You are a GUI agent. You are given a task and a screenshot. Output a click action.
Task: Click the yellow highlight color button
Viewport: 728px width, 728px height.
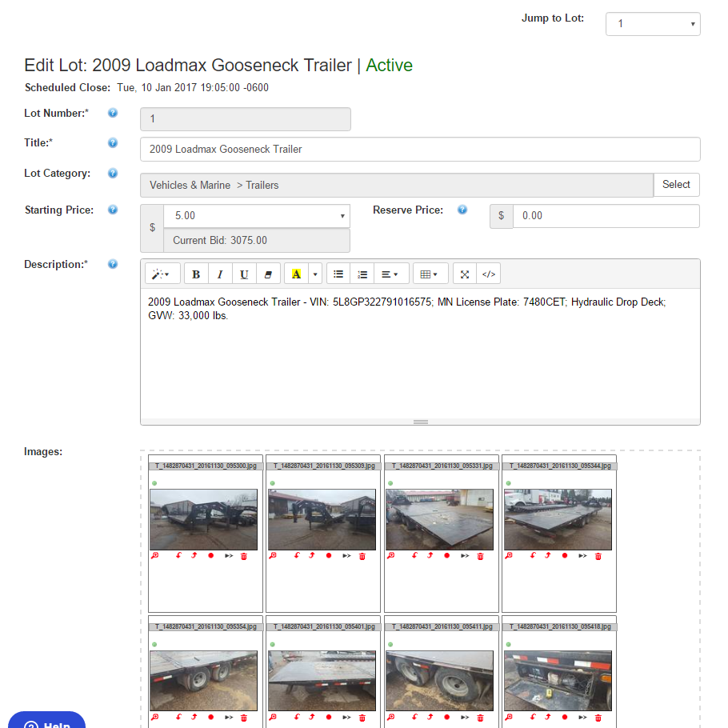[296, 274]
